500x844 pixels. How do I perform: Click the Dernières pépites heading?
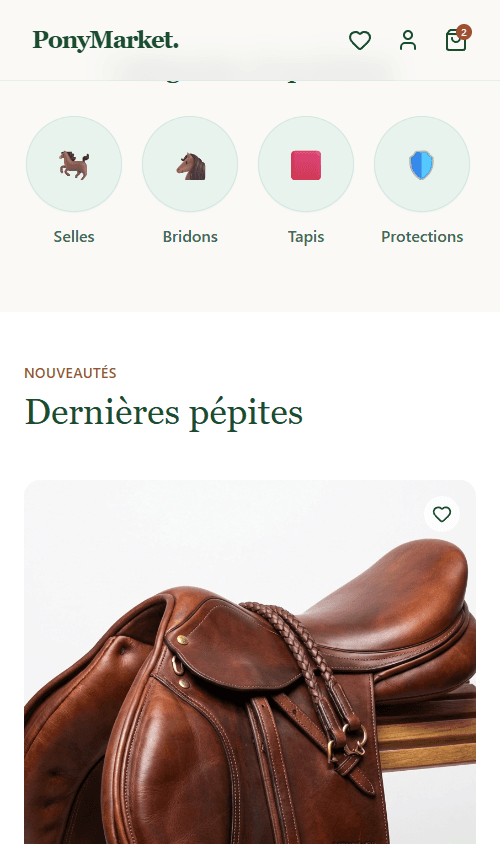(x=164, y=413)
